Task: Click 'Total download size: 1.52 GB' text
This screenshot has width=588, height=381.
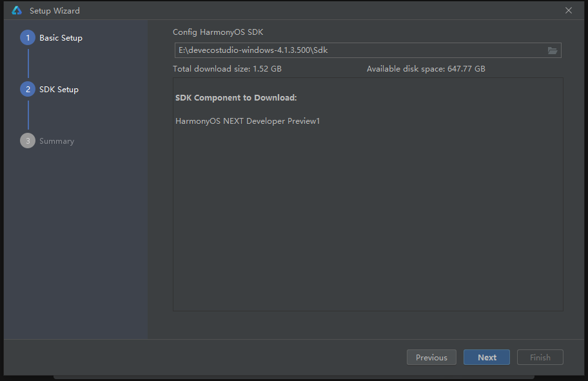Action: coord(227,69)
